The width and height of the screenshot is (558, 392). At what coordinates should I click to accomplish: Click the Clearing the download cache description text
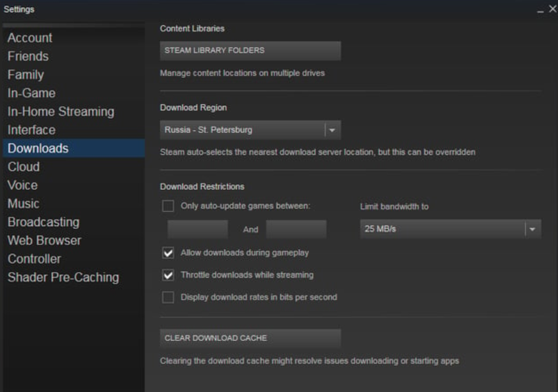point(309,361)
